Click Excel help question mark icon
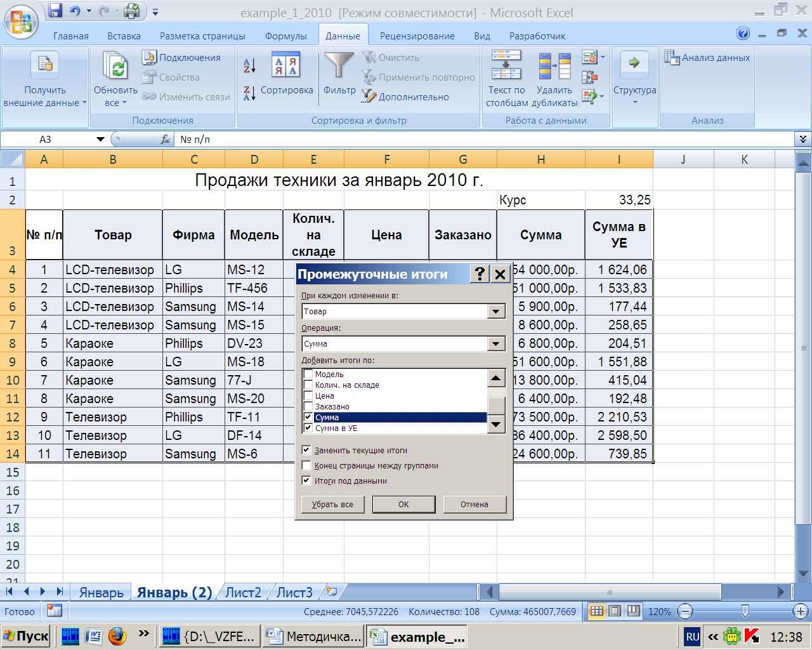The height and width of the screenshot is (650, 812). point(743,34)
